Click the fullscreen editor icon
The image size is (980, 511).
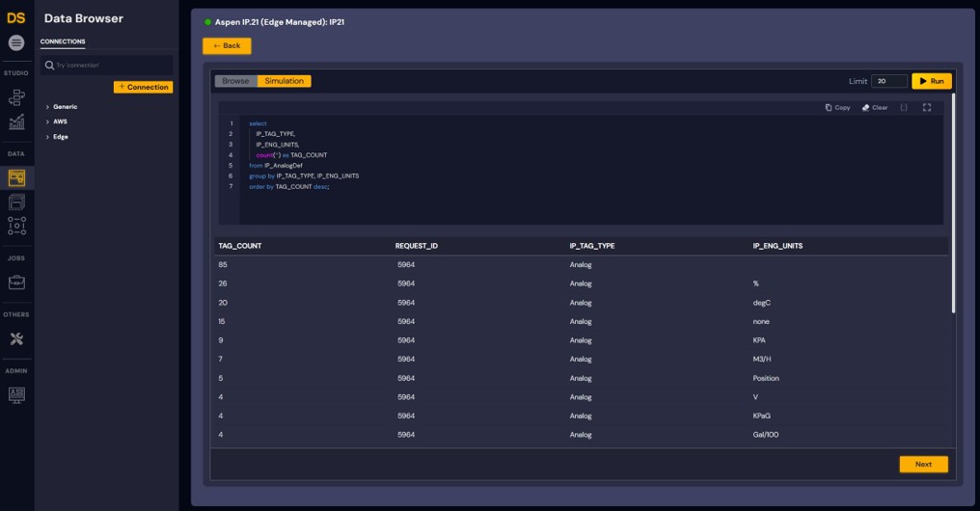927,108
